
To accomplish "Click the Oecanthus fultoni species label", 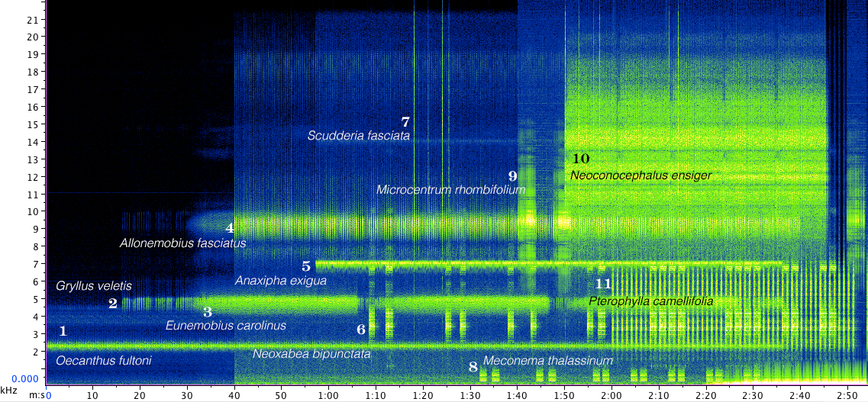I will [x=104, y=360].
